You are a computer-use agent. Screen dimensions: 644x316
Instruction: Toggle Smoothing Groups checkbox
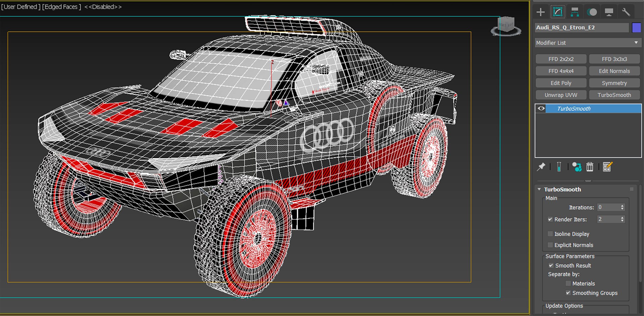[x=568, y=293]
